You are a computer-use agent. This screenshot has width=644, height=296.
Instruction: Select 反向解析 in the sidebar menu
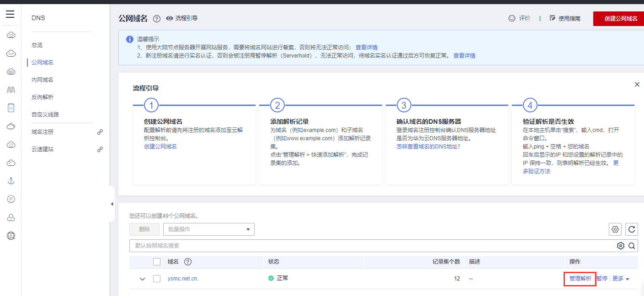pyautogui.click(x=43, y=97)
